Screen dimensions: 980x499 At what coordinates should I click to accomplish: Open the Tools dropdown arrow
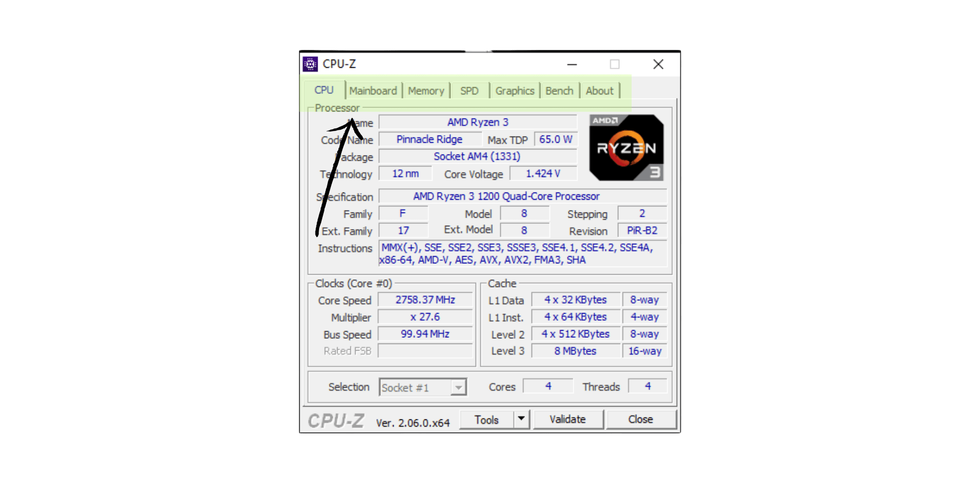tap(521, 419)
